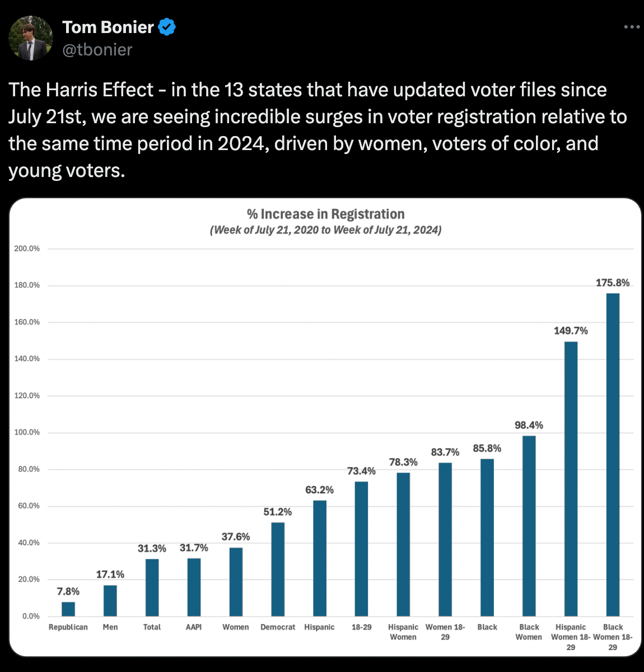Image resolution: width=644 pixels, height=672 pixels.
Task: Click the AAPI axis label
Action: [194, 627]
